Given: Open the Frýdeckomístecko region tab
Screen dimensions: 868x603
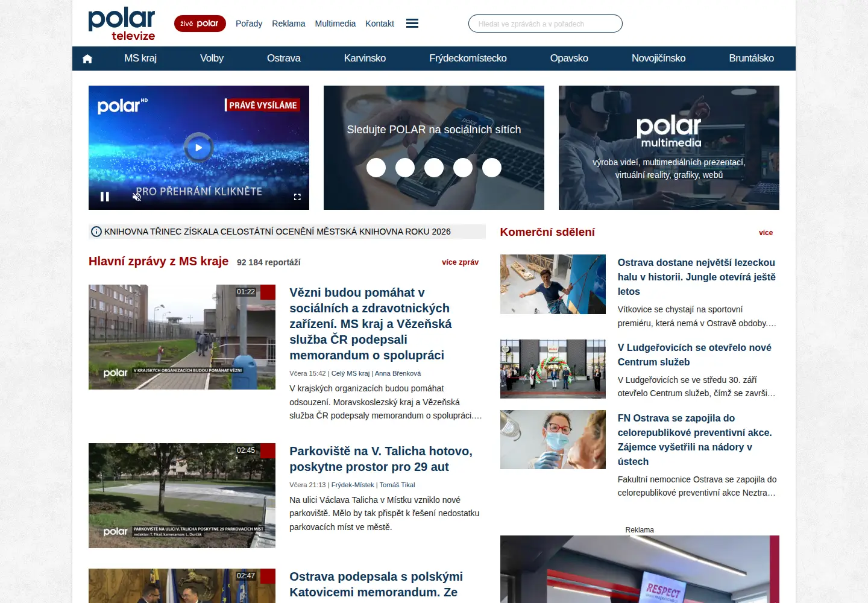Looking at the screenshot, I should click(x=468, y=58).
